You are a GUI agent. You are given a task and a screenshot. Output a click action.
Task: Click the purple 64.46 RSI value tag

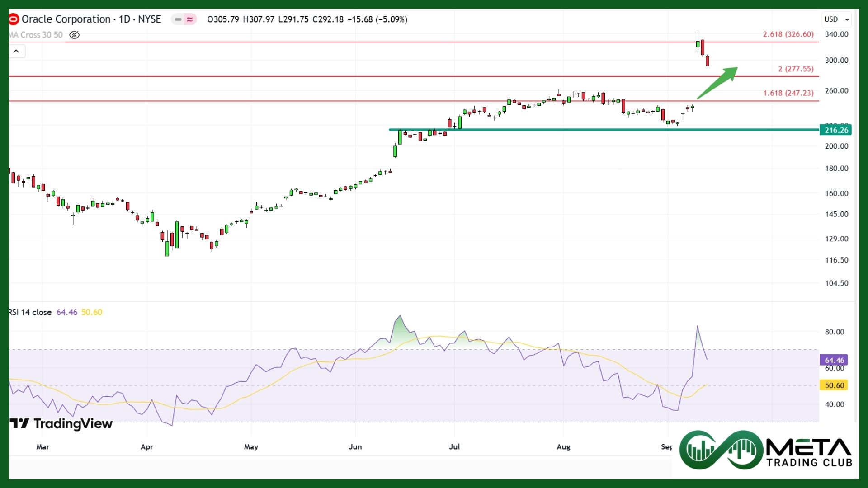[x=834, y=360]
